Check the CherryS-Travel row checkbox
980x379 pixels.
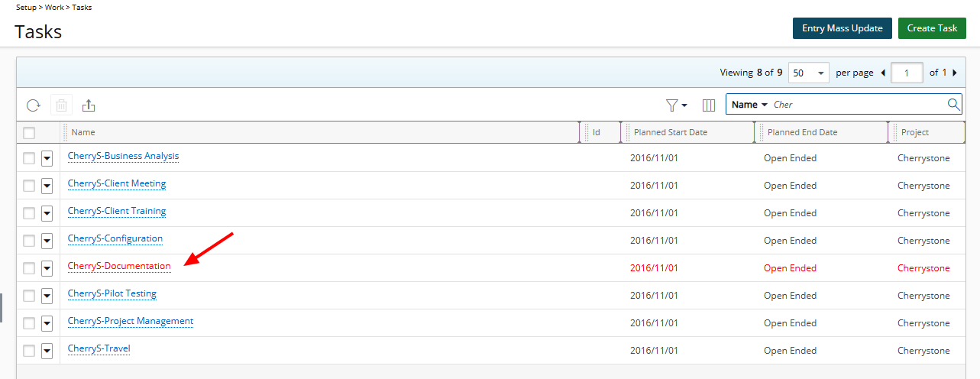click(x=29, y=351)
